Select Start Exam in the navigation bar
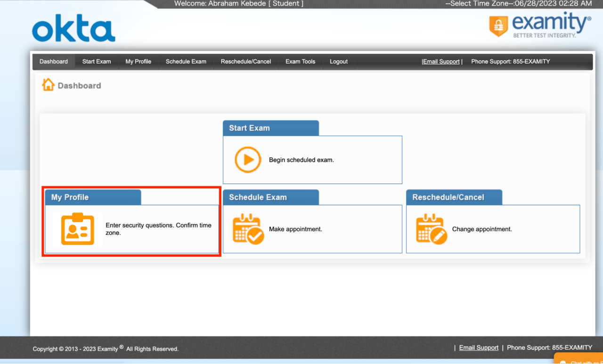603x364 pixels. tap(97, 62)
